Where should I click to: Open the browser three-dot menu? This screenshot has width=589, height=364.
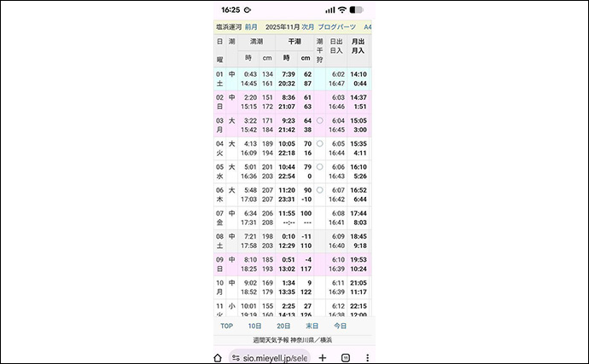pos(367,358)
